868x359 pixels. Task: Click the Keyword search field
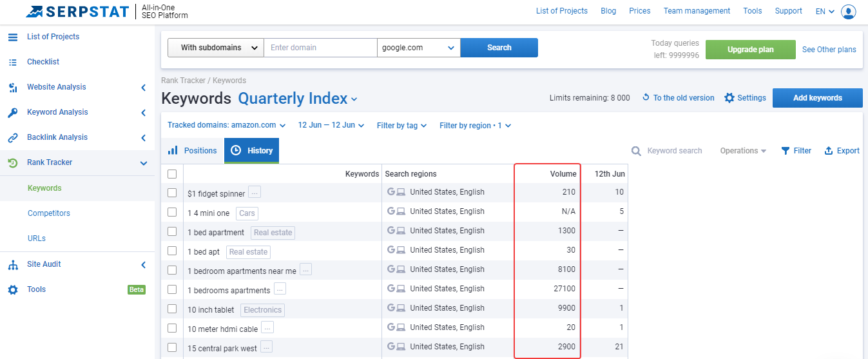click(675, 151)
